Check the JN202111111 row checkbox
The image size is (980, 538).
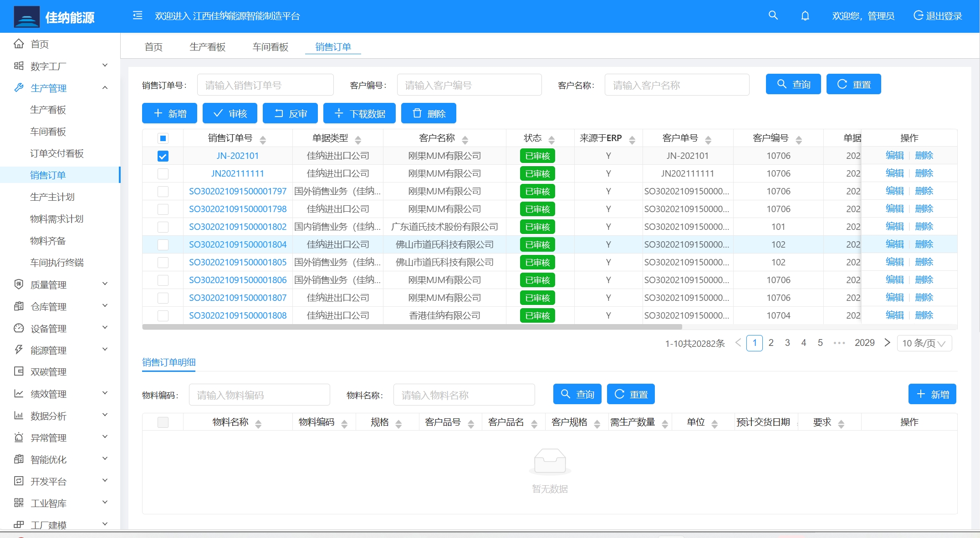pos(163,173)
